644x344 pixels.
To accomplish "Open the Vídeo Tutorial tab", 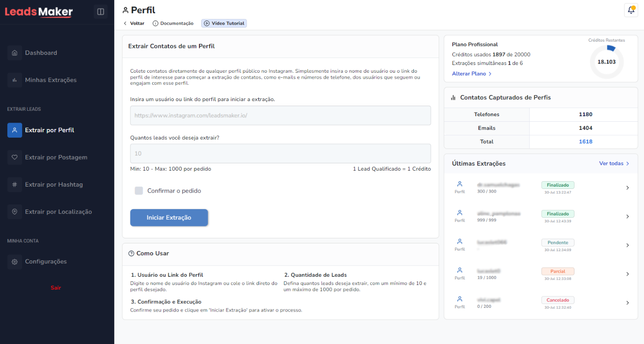I will point(224,23).
